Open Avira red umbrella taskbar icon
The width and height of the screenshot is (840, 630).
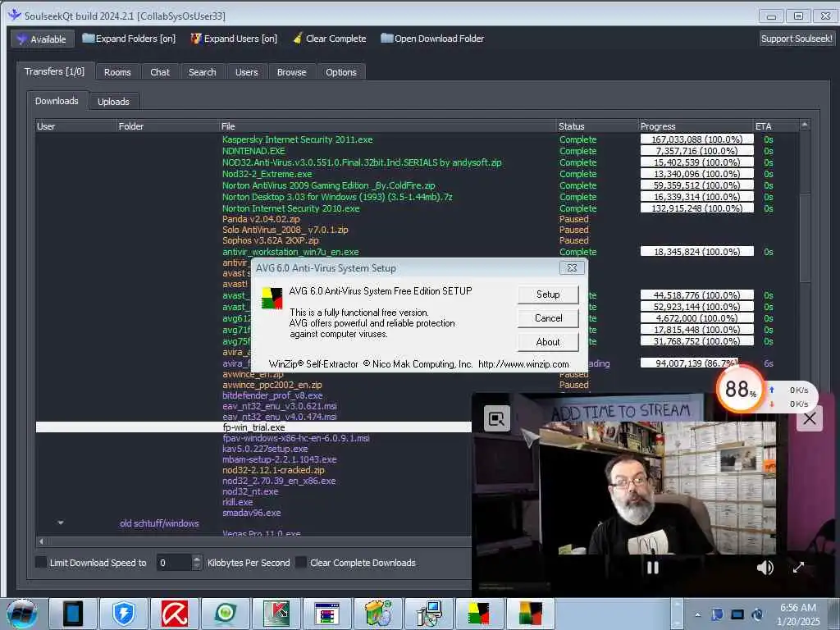(174, 614)
